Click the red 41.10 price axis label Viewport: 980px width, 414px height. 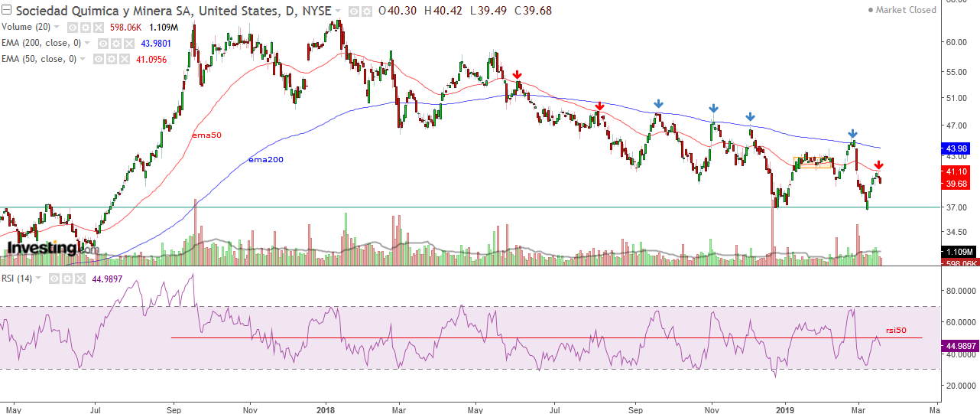(957, 172)
